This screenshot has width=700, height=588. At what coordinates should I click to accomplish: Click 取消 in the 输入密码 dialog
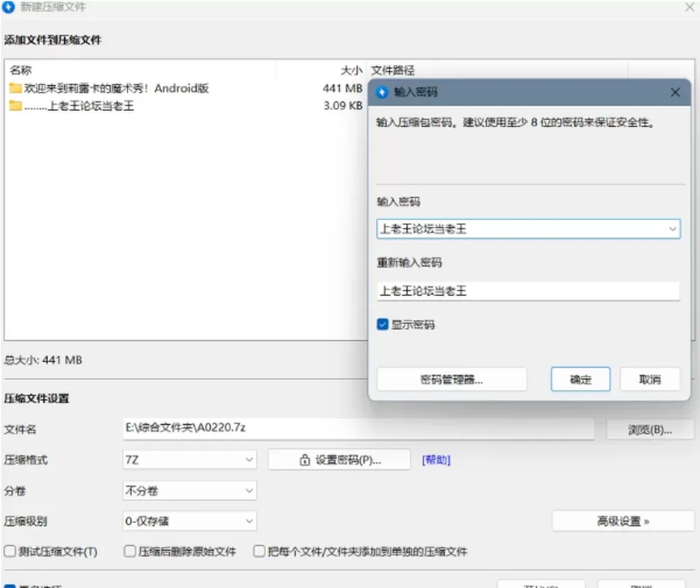650,380
